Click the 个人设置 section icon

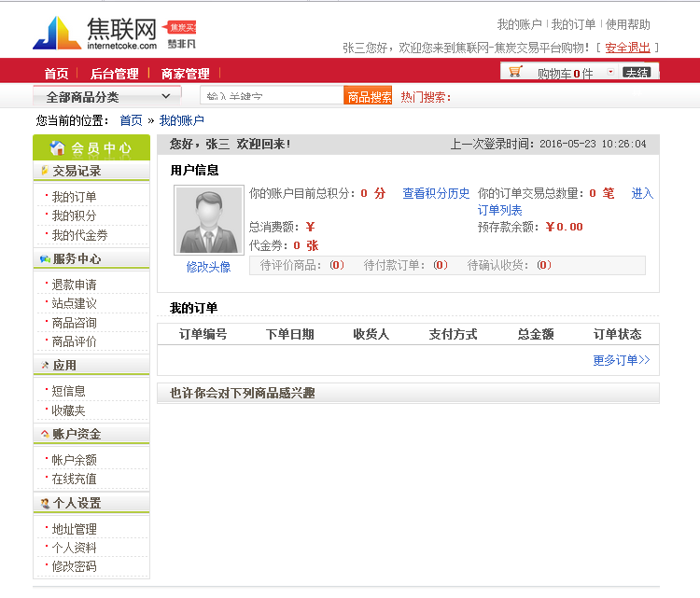[x=44, y=504]
